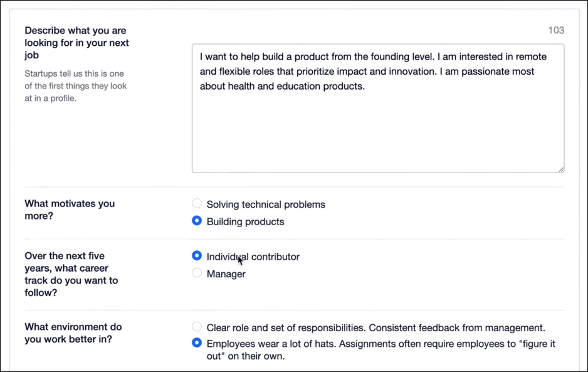Screen dimensions: 588x372
Task: Choose "Manager" as career track
Action: coord(197,274)
